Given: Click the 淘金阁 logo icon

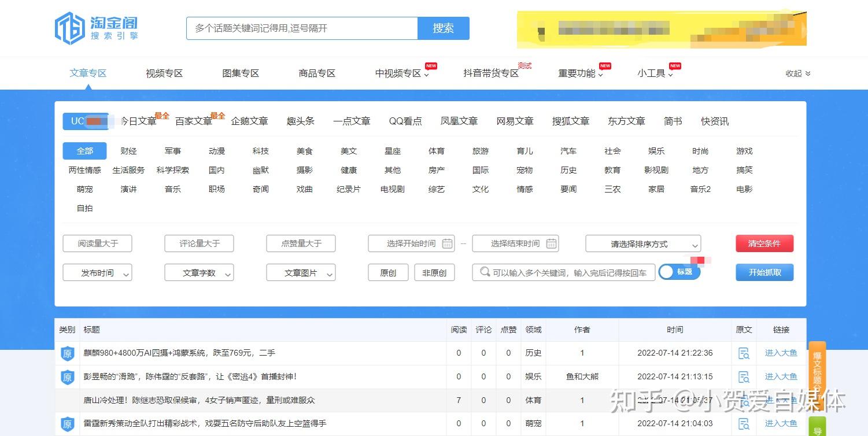Looking at the screenshot, I should coord(70,28).
